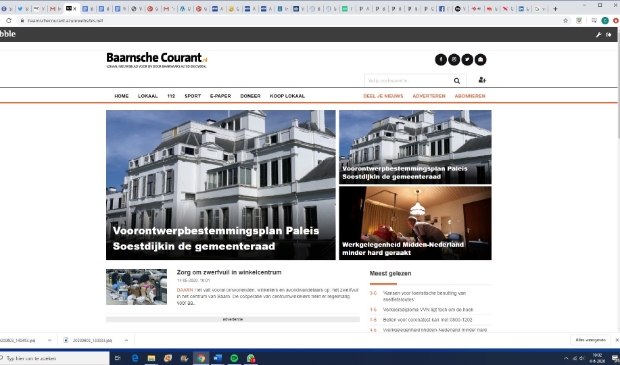Click the wrench icon in dark admin bar
This screenshot has width=620, height=365.
click(x=598, y=35)
